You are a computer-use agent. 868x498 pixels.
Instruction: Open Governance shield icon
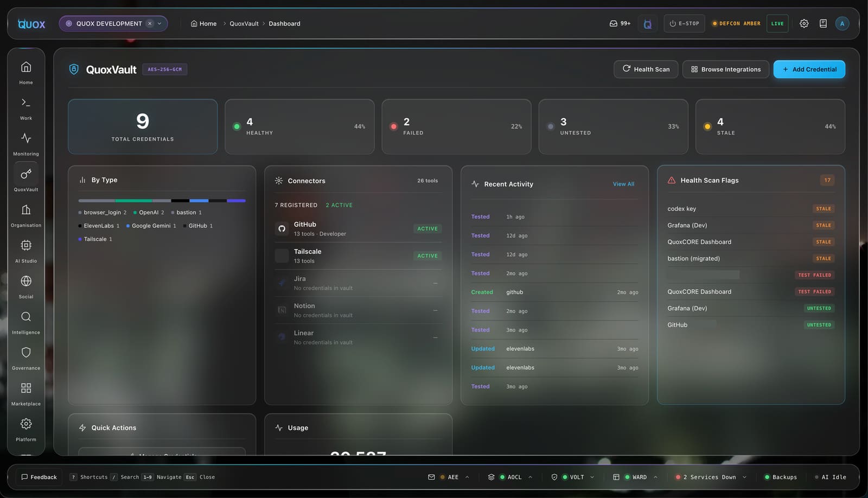point(26,353)
